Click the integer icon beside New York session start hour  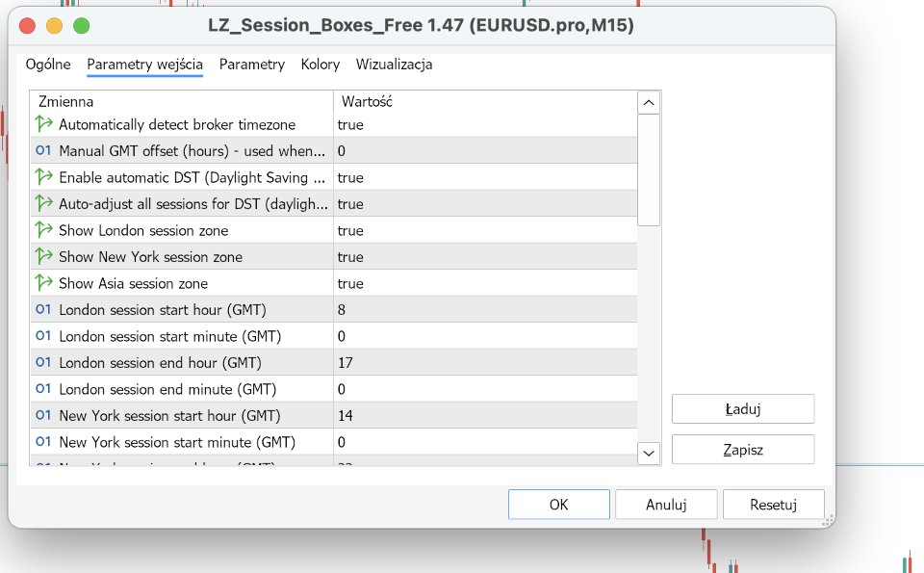43,415
